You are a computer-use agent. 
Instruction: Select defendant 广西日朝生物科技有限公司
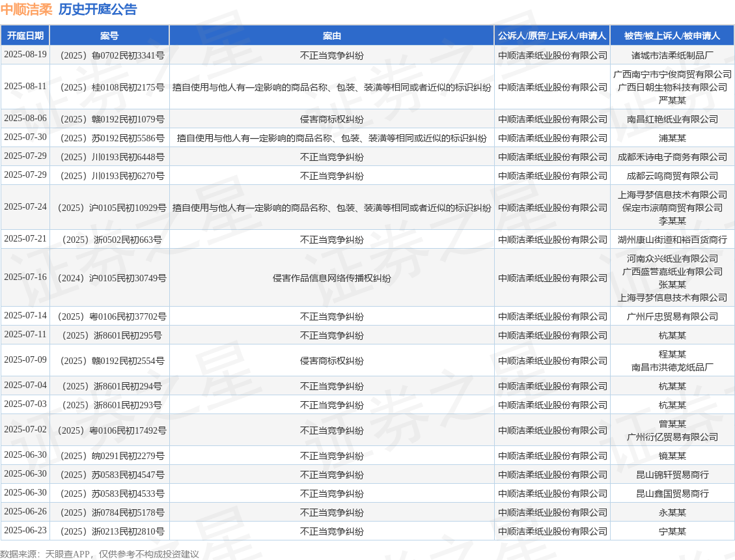tap(673, 87)
